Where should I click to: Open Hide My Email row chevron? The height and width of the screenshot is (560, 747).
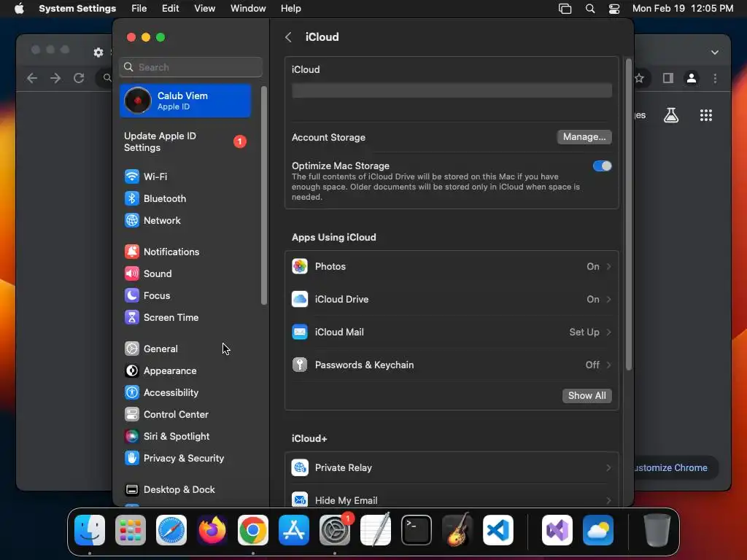pyautogui.click(x=609, y=500)
